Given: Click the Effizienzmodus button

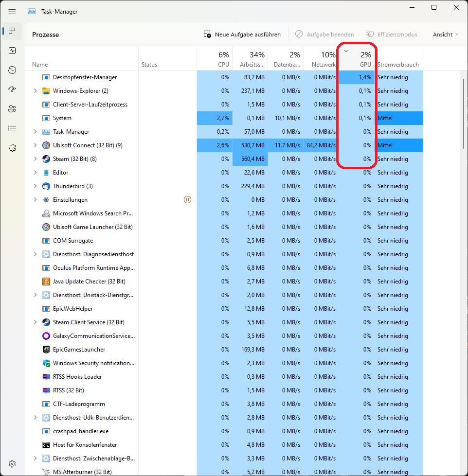Looking at the screenshot, I should tap(392, 35).
